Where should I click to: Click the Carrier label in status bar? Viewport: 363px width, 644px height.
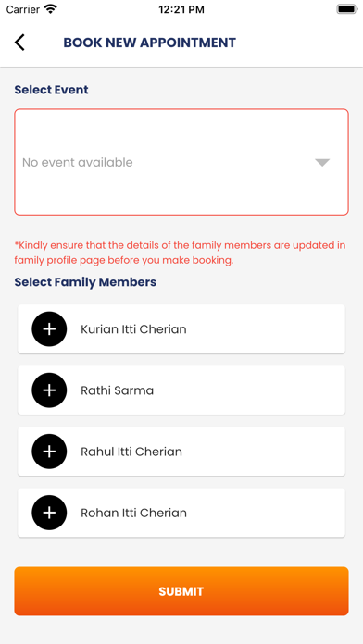(23, 9)
